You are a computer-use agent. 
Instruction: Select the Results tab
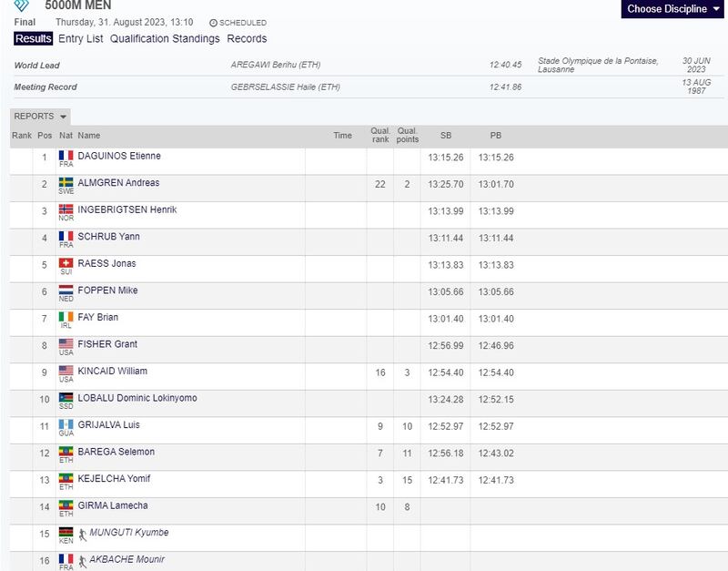tap(33, 38)
